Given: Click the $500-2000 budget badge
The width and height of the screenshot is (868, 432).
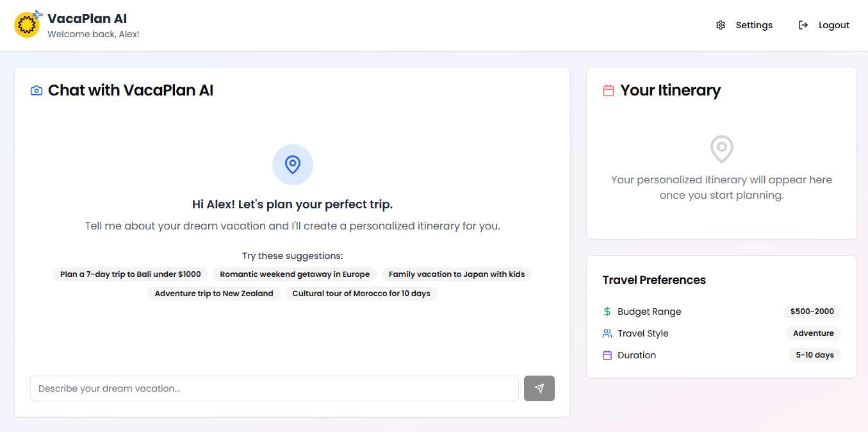Looking at the screenshot, I should click(x=812, y=312).
